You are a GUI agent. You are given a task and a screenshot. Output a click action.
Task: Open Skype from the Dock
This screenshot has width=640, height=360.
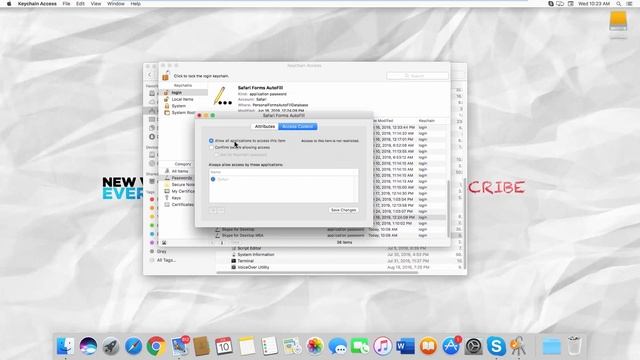pos(496,346)
